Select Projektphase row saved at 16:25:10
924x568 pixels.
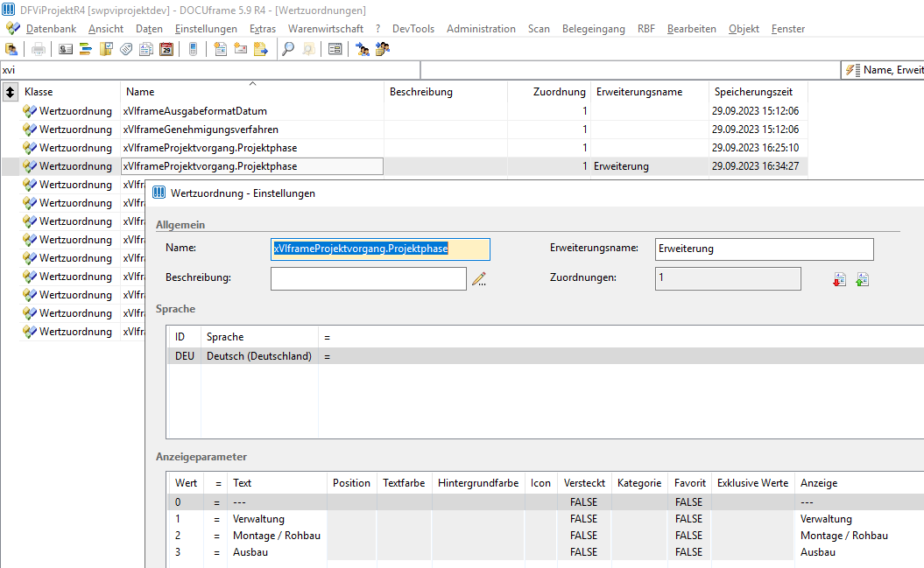click(x=405, y=148)
